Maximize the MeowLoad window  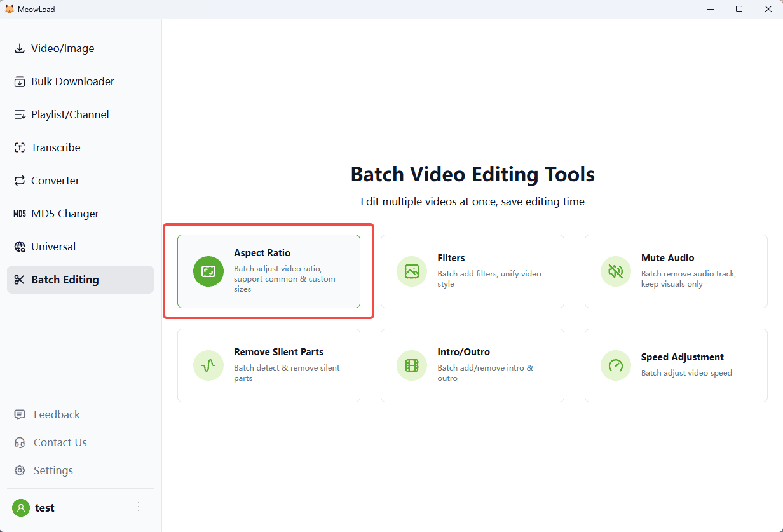(x=739, y=9)
